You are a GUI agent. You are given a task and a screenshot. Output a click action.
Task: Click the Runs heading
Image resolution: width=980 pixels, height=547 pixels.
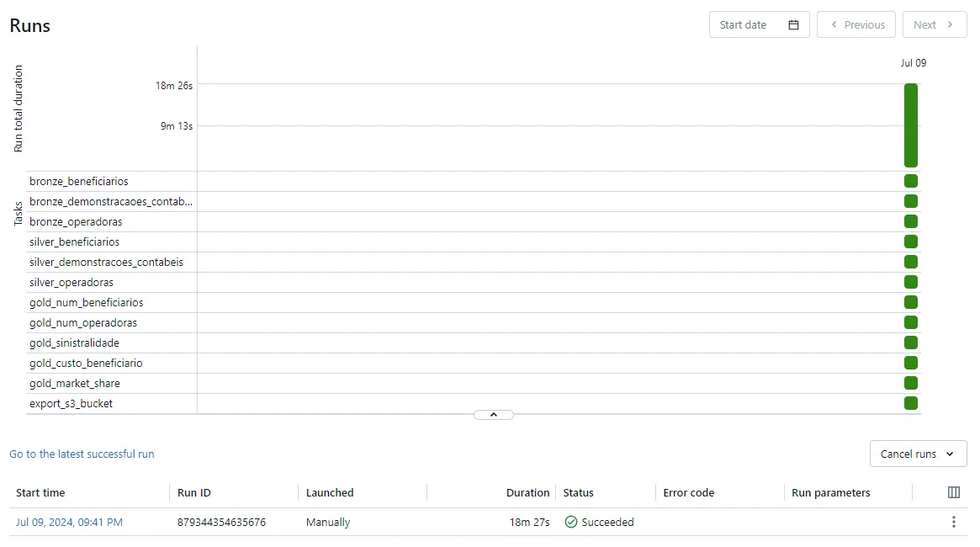pyautogui.click(x=30, y=25)
